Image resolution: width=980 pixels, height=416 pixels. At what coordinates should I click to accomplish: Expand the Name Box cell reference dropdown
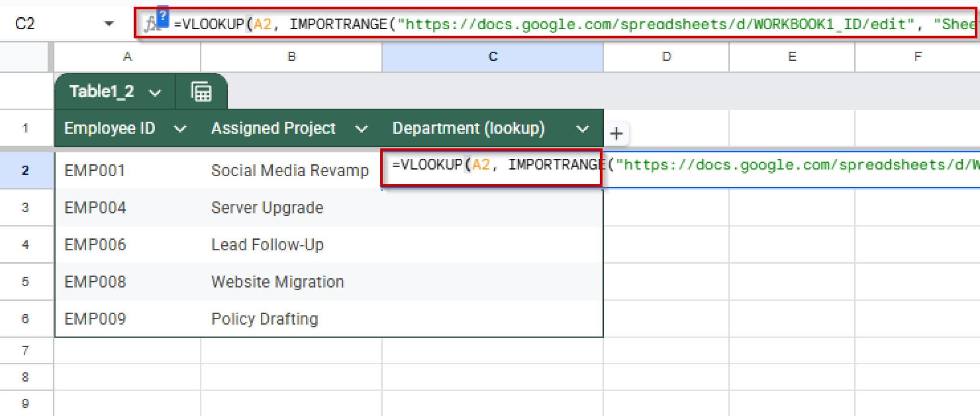pyautogui.click(x=109, y=23)
